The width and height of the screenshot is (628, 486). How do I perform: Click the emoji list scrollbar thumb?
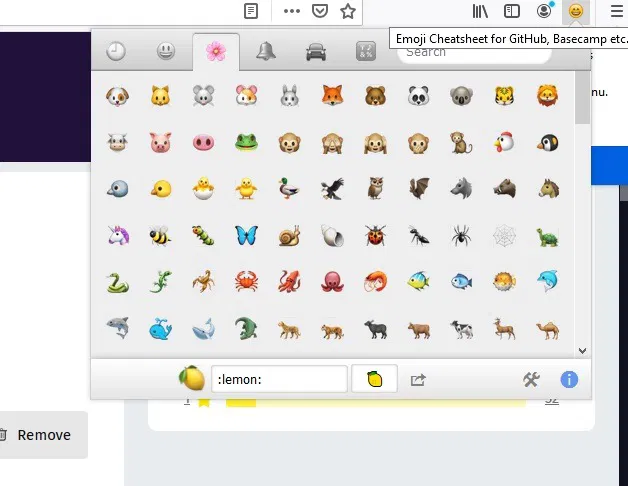pos(582,98)
